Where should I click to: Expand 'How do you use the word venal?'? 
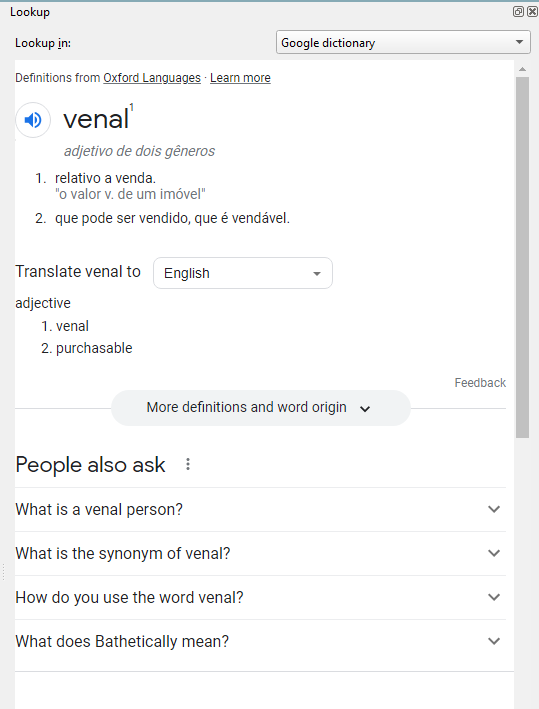click(x=260, y=597)
